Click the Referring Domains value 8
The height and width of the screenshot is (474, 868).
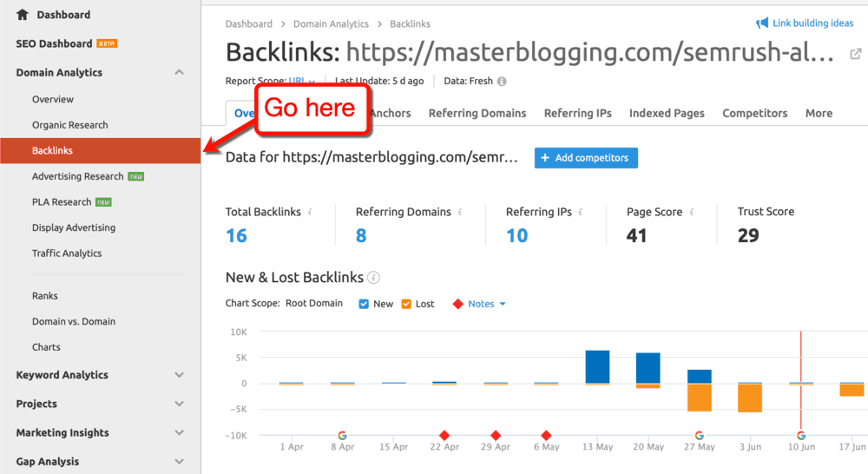(x=361, y=236)
